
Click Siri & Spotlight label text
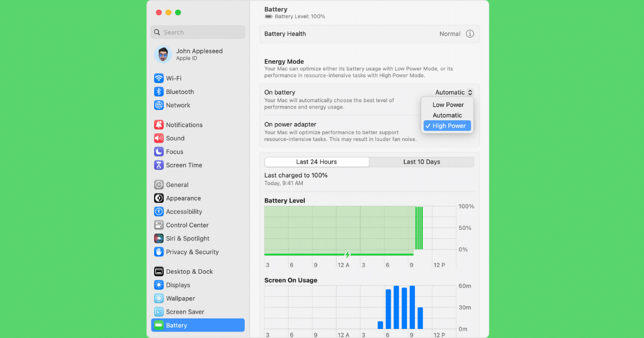tap(188, 238)
